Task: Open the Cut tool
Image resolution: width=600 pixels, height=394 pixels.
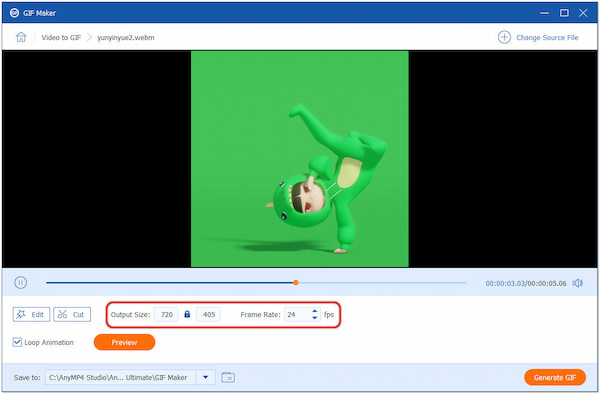Action: click(x=72, y=314)
